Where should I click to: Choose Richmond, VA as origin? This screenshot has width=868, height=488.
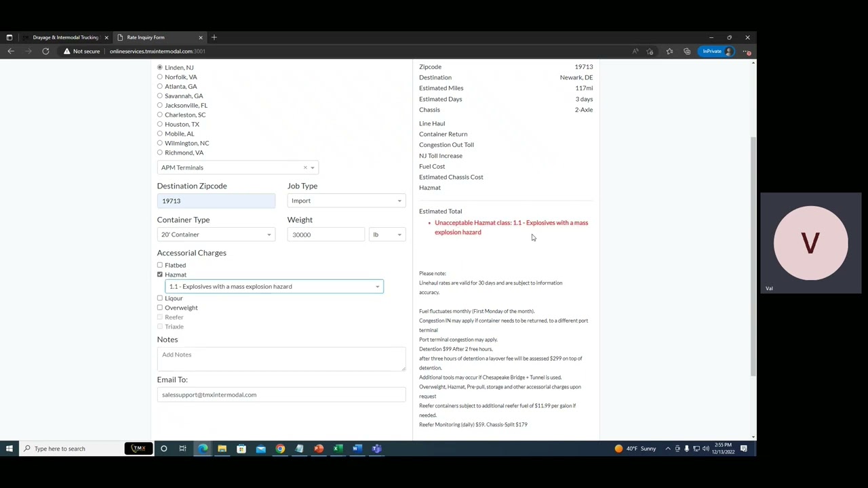(x=160, y=152)
